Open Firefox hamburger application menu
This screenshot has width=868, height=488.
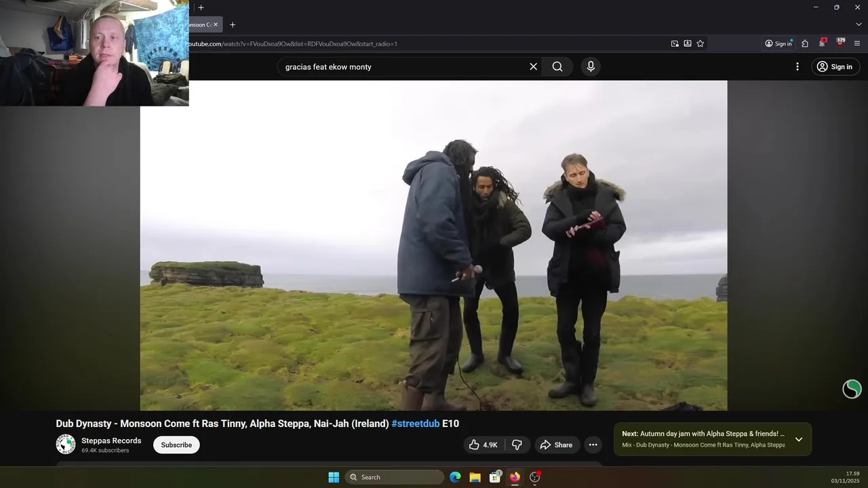857,43
